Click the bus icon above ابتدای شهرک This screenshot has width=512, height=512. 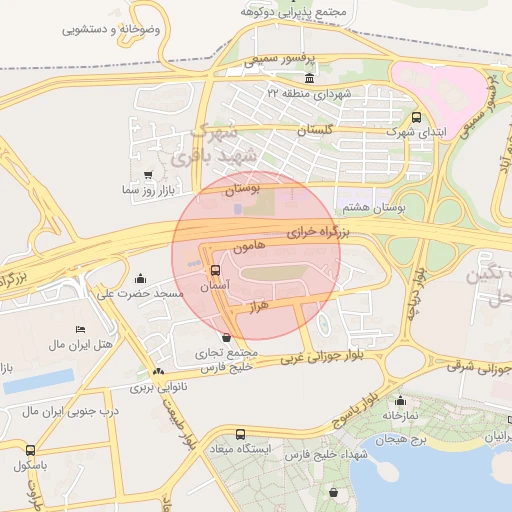[416, 117]
